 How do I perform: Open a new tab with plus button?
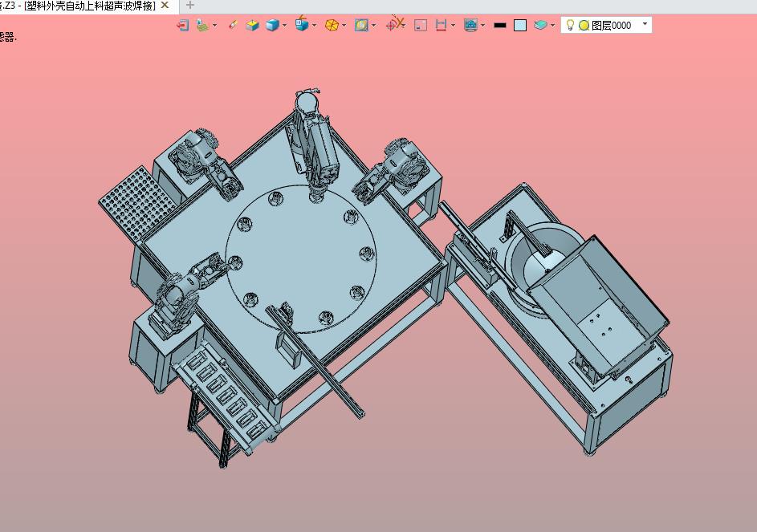coord(190,6)
